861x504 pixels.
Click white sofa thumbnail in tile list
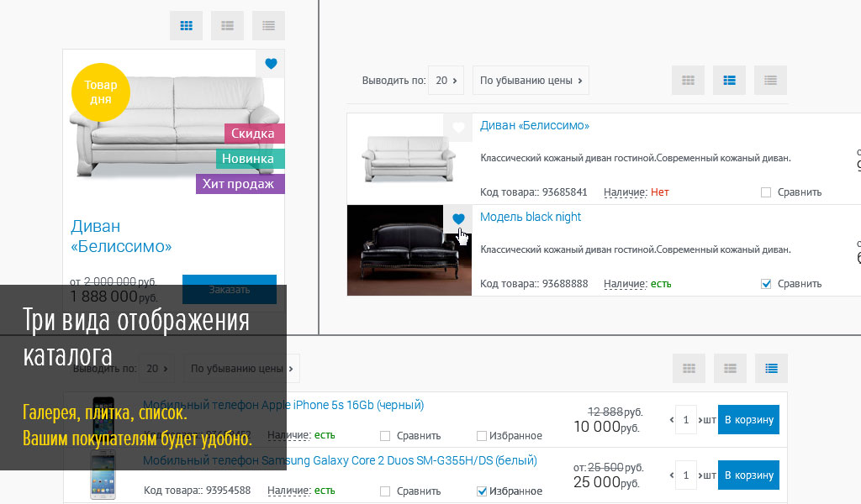409,159
